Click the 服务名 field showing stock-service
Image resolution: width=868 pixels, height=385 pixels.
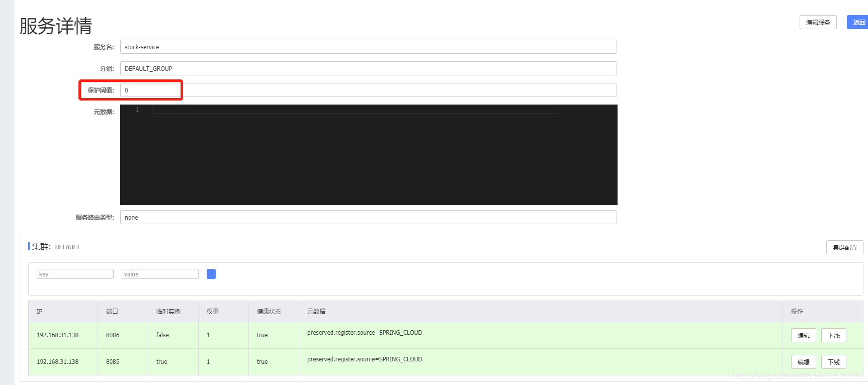(368, 47)
